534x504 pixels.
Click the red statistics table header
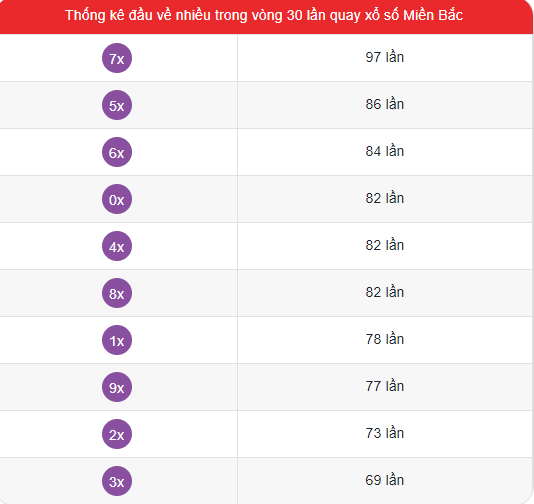pyautogui.click(x=266, y=17)
